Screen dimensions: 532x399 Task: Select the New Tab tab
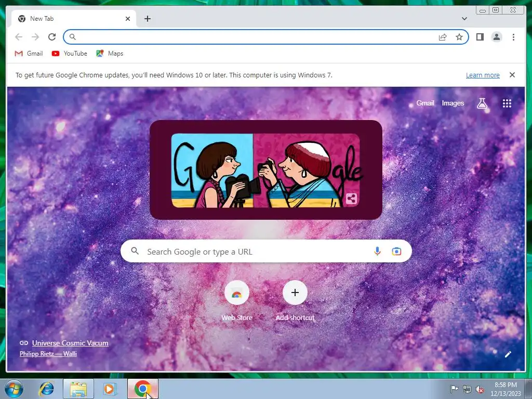pyautogui.click(x=74, y=19)
